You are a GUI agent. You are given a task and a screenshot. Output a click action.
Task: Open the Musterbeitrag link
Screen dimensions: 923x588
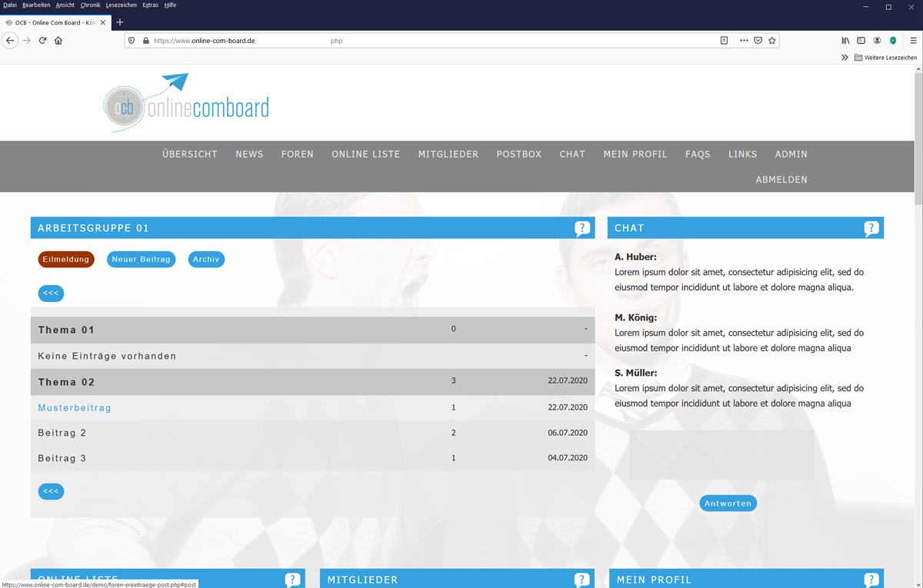[x=75, y=408]
